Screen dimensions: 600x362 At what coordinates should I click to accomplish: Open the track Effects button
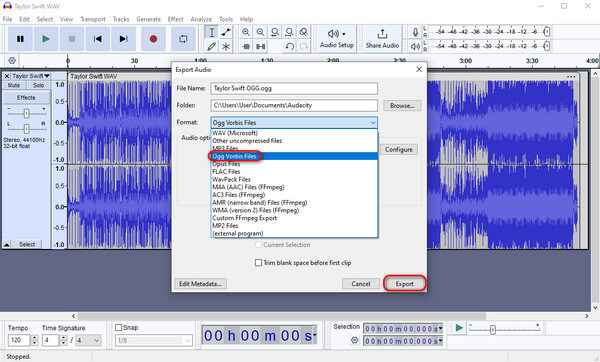tap(26, 98)
